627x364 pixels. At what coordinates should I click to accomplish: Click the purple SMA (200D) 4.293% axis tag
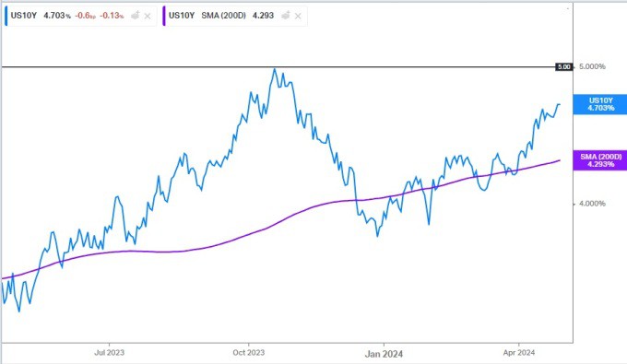click(x=600, y=160)
